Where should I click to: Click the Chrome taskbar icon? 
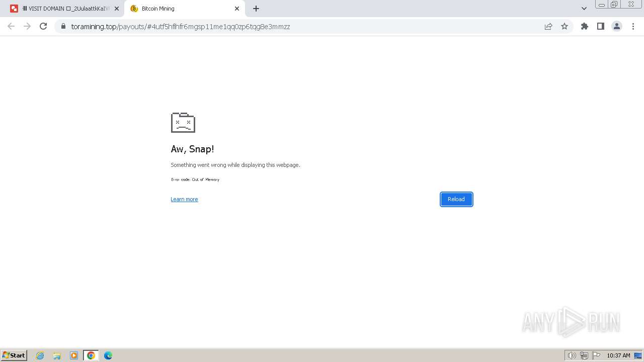91,355
